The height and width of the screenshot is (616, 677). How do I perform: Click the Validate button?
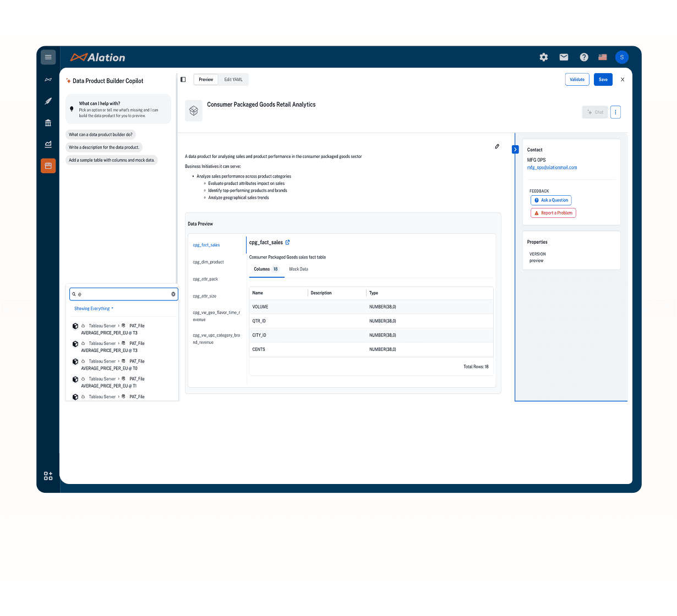[577, 79]
